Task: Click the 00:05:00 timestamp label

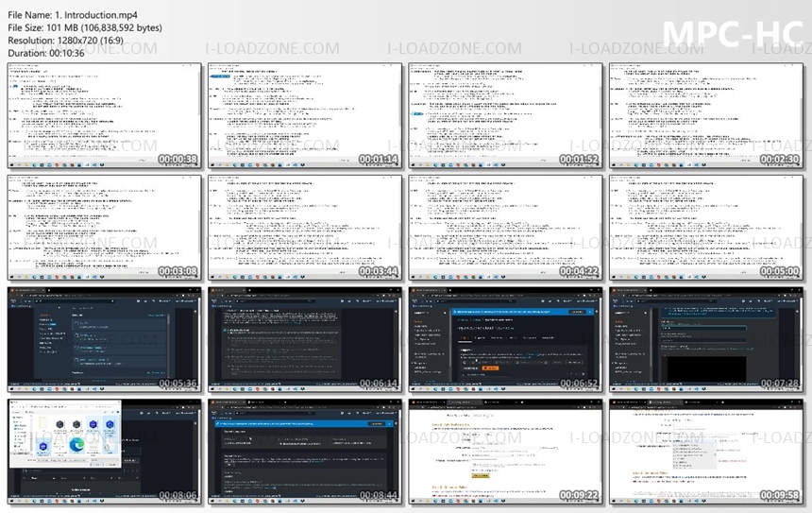Action: pyautogui.click(x=780, y=271)
